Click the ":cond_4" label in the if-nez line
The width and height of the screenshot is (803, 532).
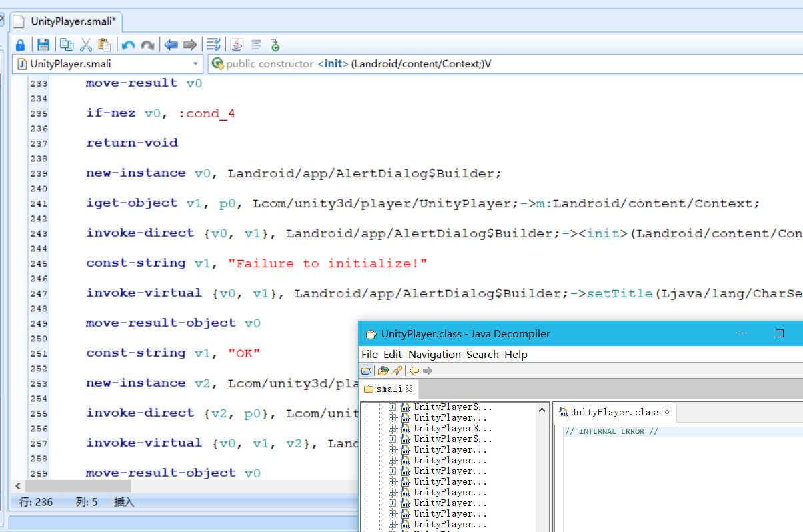pyautogui.click(x=207, y=113)
